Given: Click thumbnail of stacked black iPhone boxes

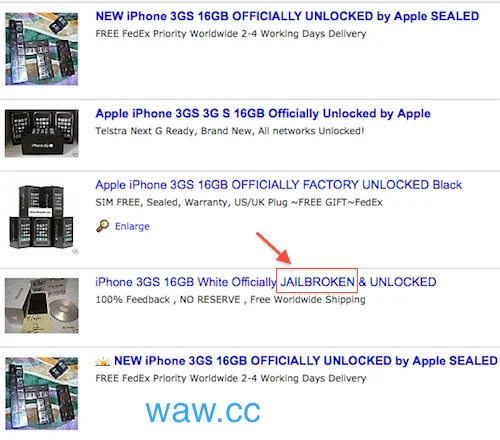Looking at the screenshot, I should click(x=42, y=218).
